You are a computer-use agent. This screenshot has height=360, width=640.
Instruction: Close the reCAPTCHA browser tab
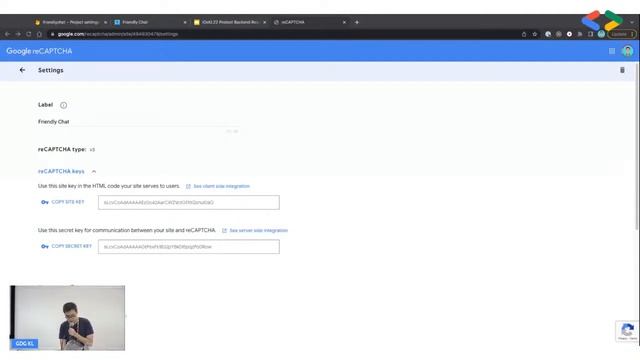point(344,22)
